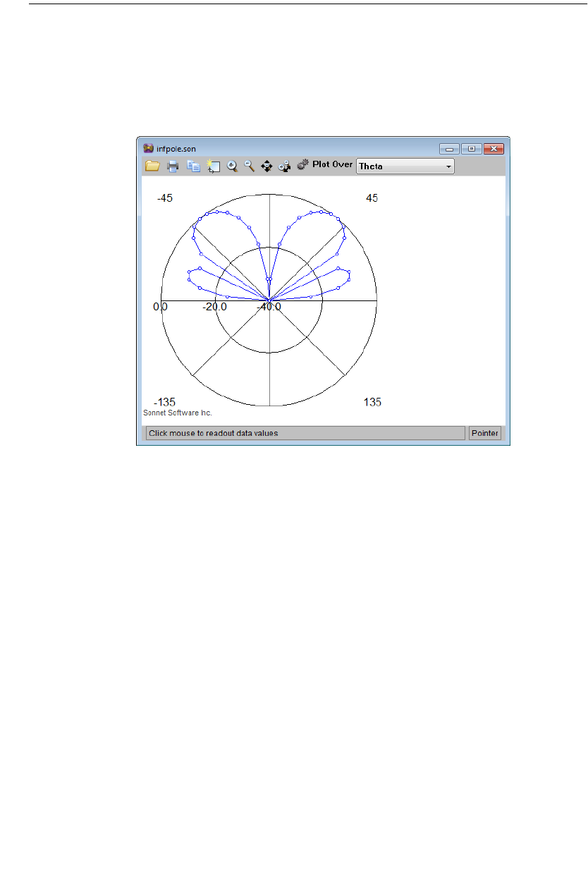This screenshot has width=588, height=895.
Task: Copy the plot to clipboard
Action: 194,166
